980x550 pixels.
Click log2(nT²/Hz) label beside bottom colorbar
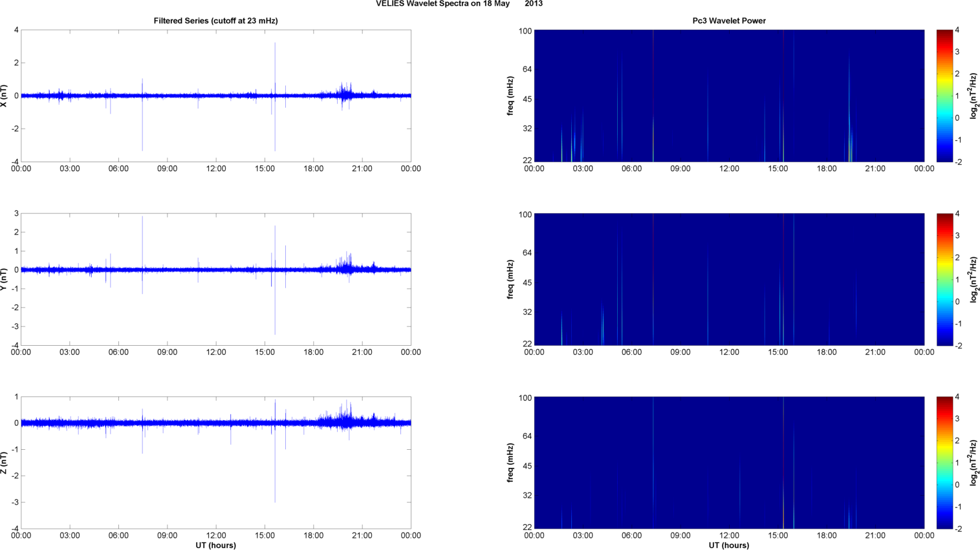click(x=974, y=463)
